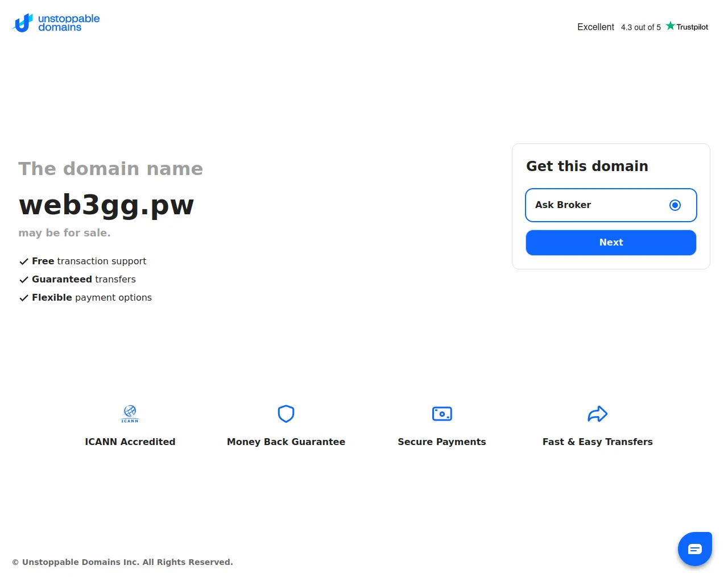The height and width of the screenshot is (582, 728).
Task: Click the ICANN Accredited label
Action: click(130, 442)
